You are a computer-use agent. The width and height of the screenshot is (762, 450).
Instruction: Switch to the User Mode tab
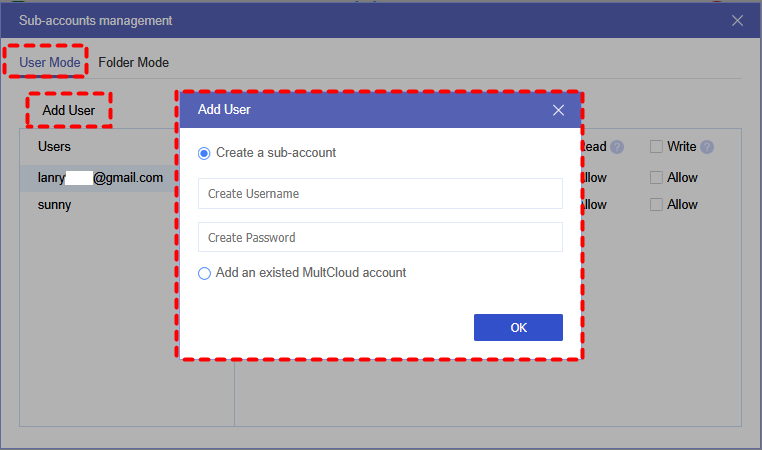pos(50,62)
